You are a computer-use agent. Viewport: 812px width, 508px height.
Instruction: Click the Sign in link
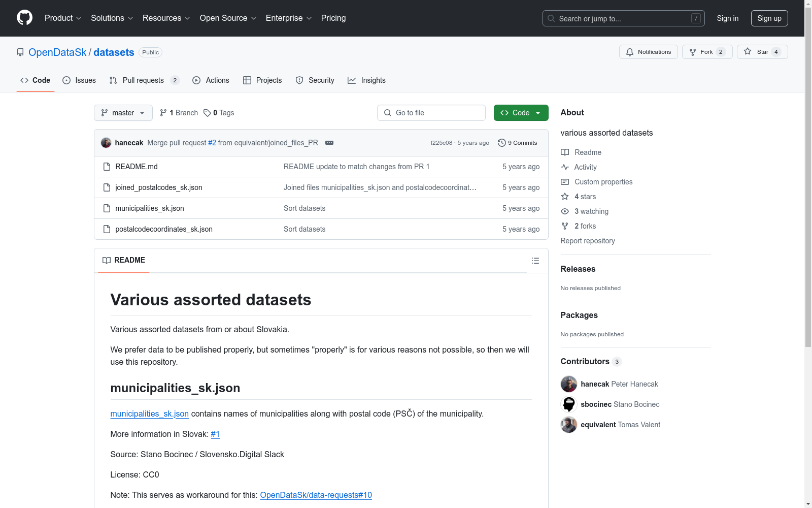[x=728, y=18]
